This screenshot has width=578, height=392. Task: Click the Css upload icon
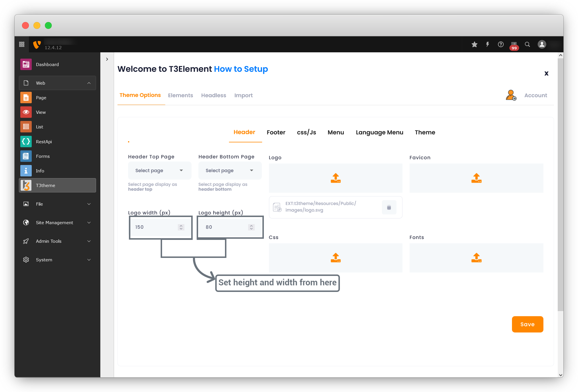point(336,258)
